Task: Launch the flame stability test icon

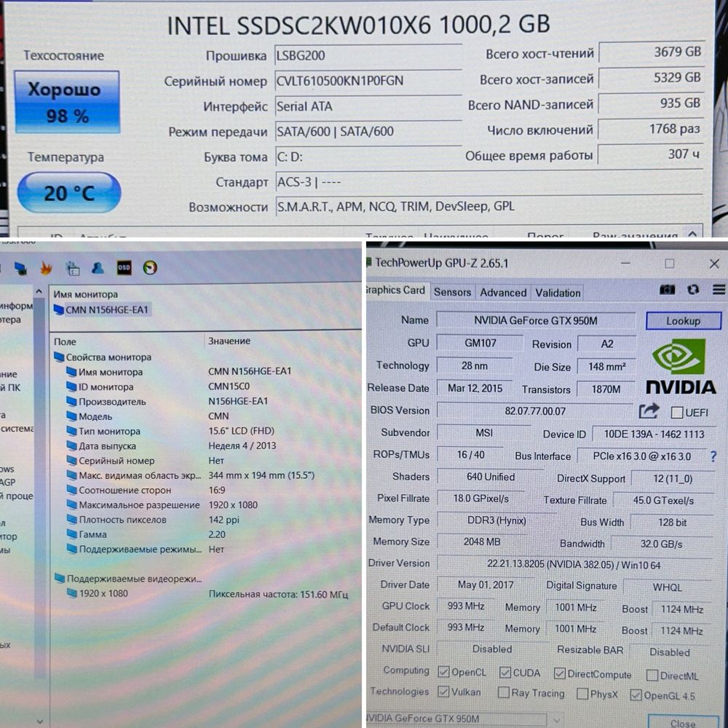Action: pyautogui.click(x=46, y=268)
